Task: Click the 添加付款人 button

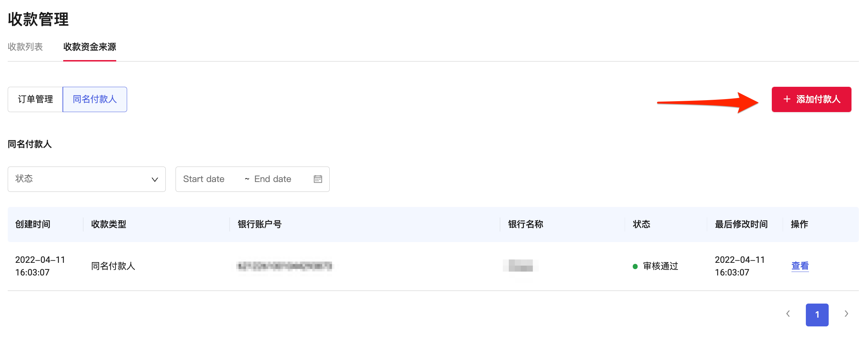Action: tap(811, 99)
